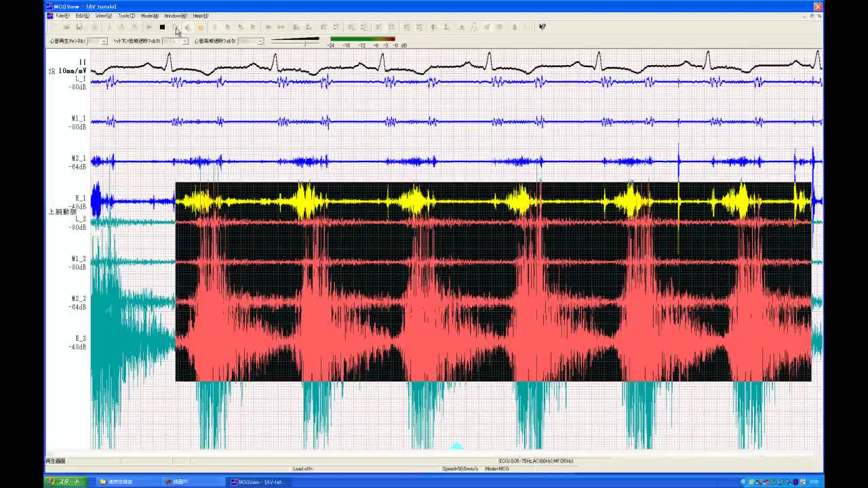
Task: Expand the heart sound high-cut filter dropdown
Action: point(260,41)
